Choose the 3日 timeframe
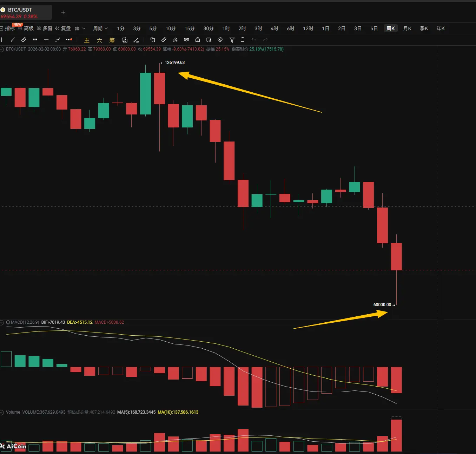This screenshot has width=476, height=454. (x=358, y=28)
